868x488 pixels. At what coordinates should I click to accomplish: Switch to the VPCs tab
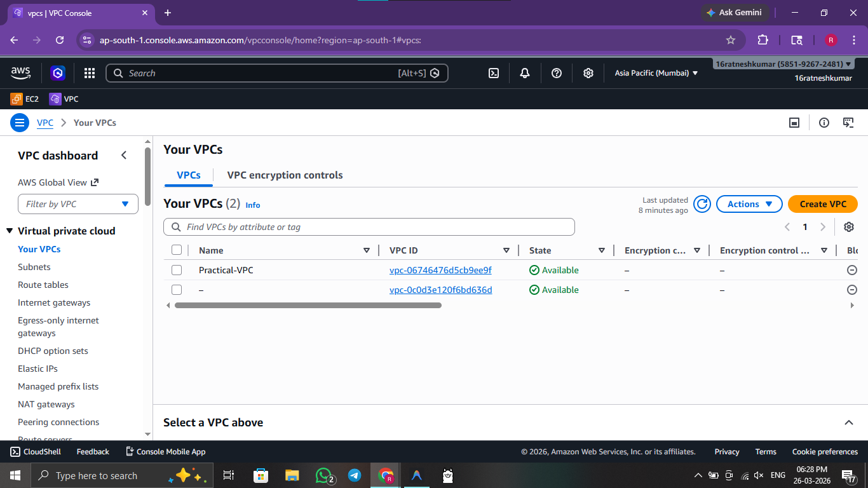click(189, 175)
